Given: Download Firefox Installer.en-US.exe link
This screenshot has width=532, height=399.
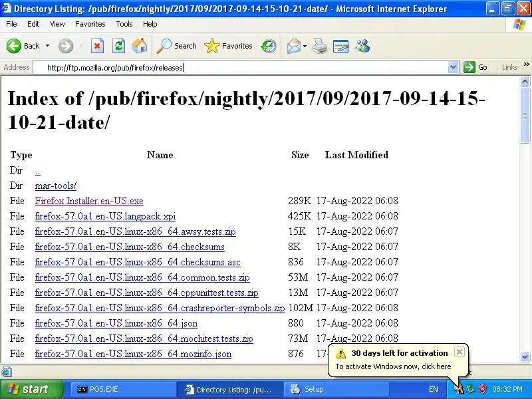Looking at the screenshot, I should click(x=89, y=201).
